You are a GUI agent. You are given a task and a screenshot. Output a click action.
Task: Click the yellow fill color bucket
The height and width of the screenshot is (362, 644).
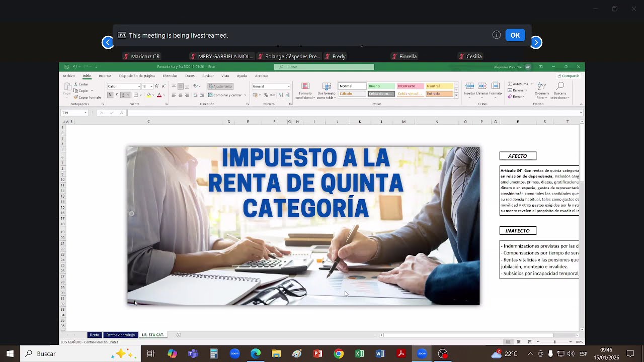149,95
